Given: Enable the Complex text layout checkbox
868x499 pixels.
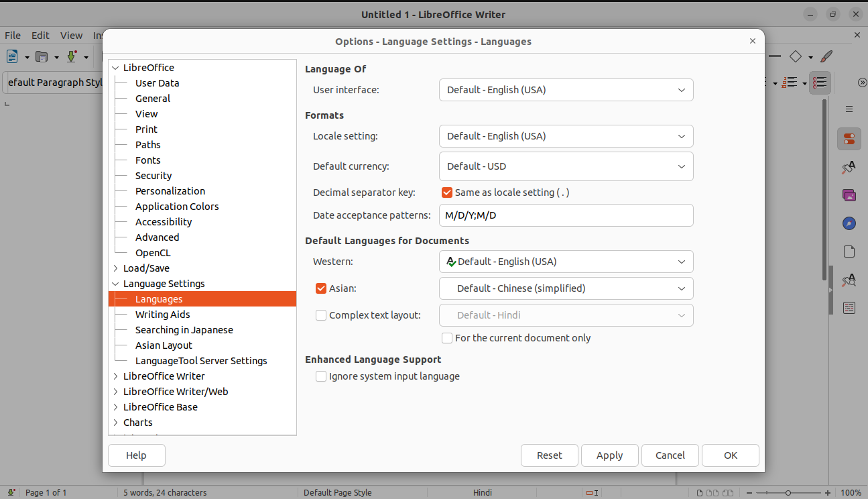Looking at the screenshot, I should [321, 315].
